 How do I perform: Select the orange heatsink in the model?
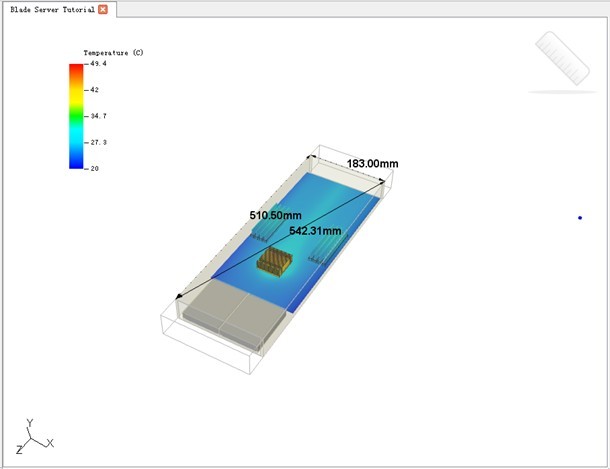[x=273, y=262]
